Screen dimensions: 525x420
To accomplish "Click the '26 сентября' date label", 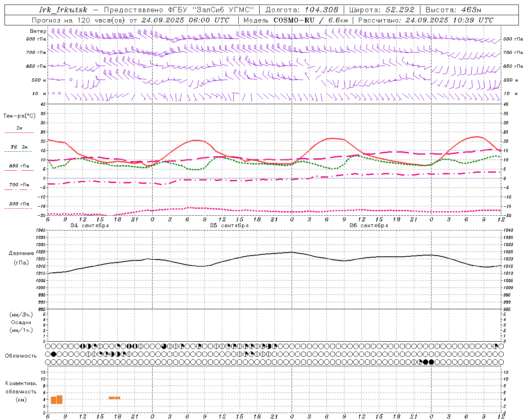I will (x=369, y=226).
